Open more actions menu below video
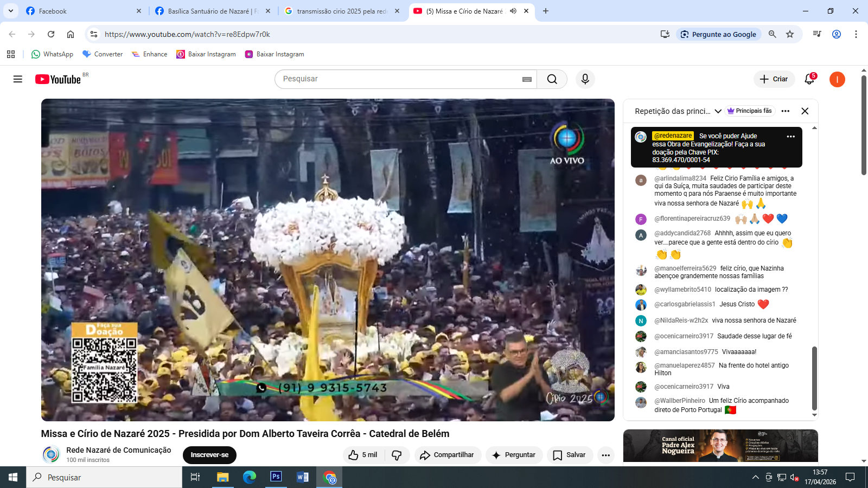 605,455
